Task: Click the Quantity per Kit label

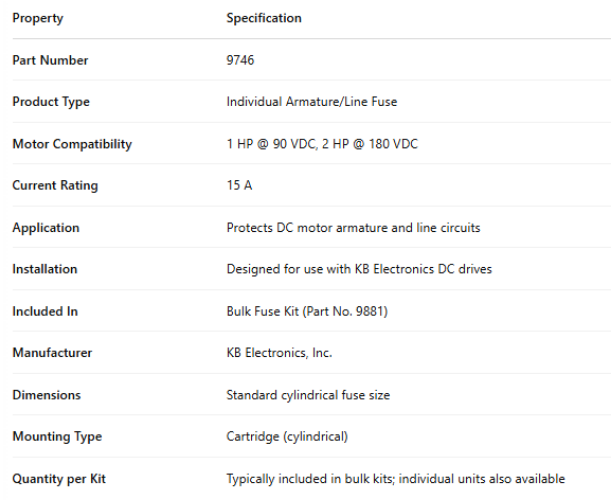Action: tap(59, 479)
